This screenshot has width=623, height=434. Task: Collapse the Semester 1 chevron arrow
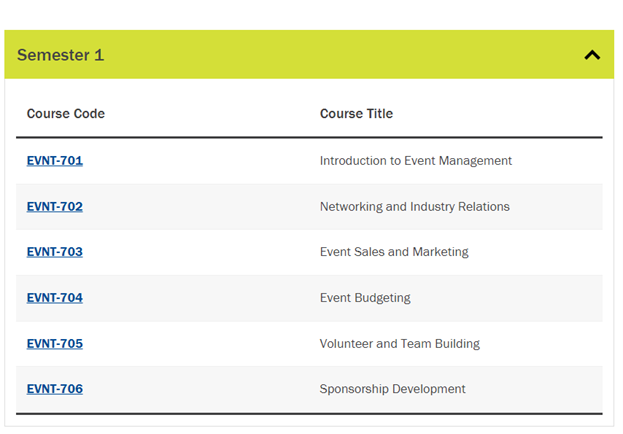pos(592,55)
